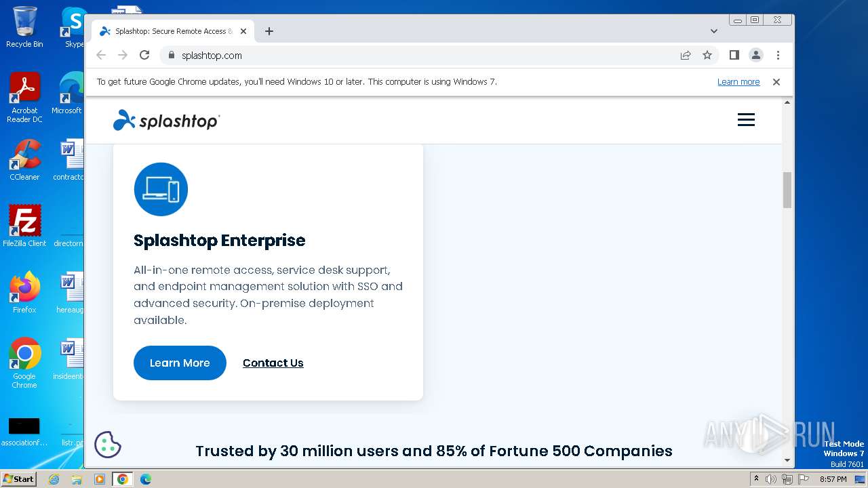Click the Trusted by 30 million users text
The height and width of the screenshot is (488, 868).
(x=434, y=451)
